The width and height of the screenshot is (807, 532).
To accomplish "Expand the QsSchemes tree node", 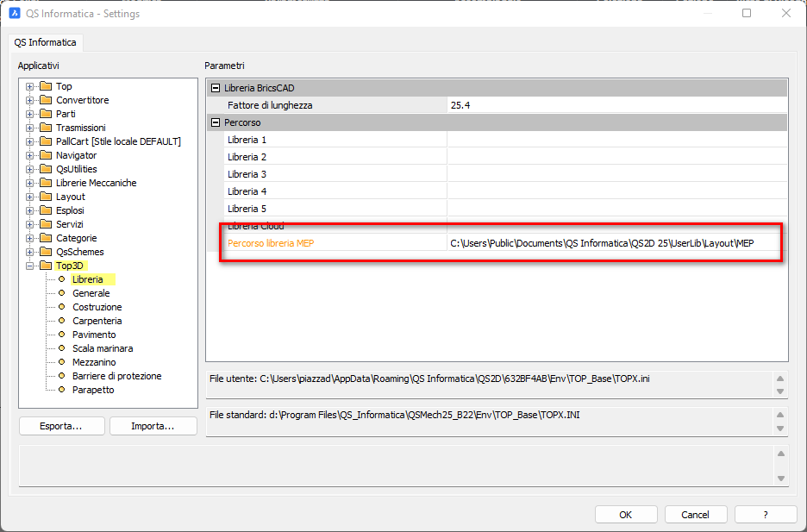I will pos(30,252).
